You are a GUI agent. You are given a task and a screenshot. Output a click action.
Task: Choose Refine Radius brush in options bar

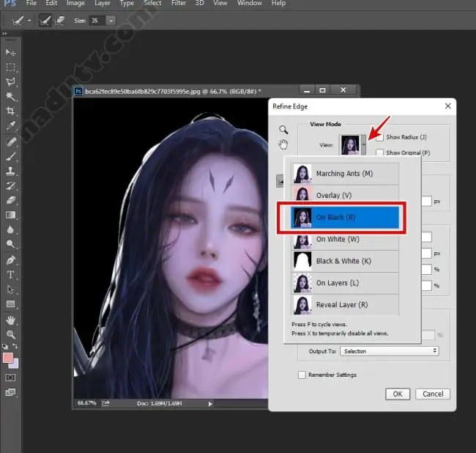(x=45, y=21)
